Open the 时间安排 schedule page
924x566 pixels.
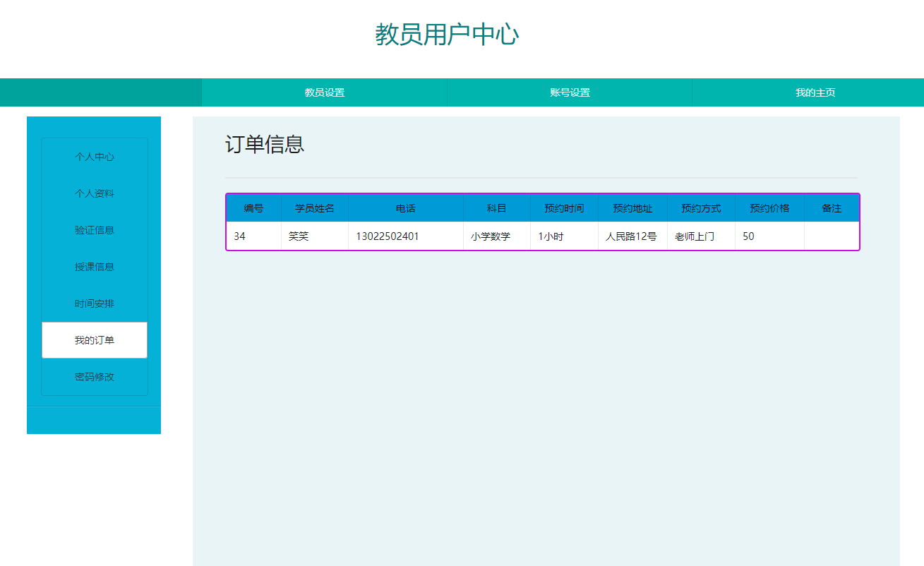pos(93,303)
